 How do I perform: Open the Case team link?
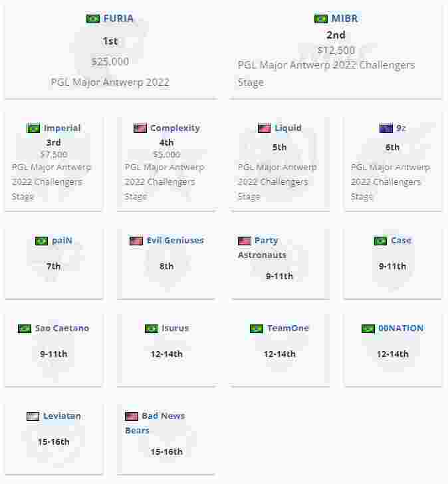coord(401,241)
